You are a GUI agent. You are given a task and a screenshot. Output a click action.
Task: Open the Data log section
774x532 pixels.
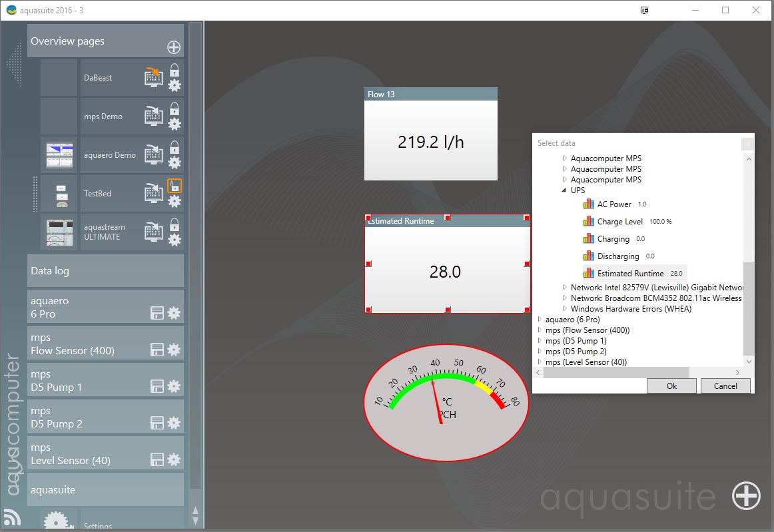coord(105,271)
